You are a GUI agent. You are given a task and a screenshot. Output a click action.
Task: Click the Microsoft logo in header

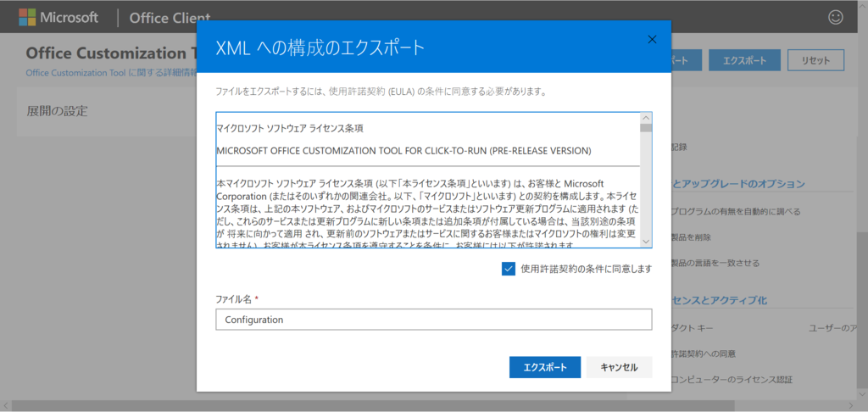tap(58, 17)
